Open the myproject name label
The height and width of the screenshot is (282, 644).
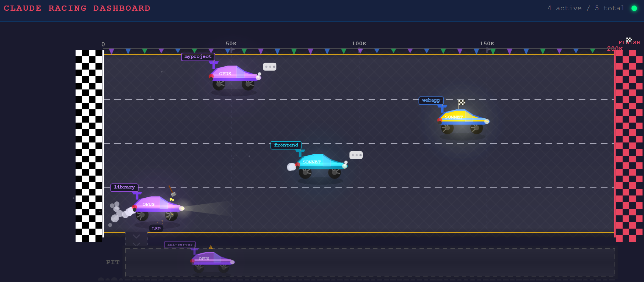198,57
